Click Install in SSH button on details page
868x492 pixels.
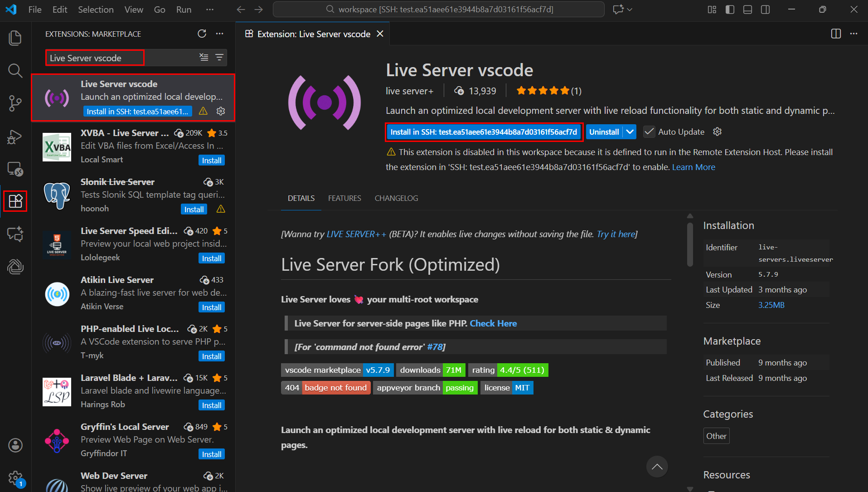484,132
